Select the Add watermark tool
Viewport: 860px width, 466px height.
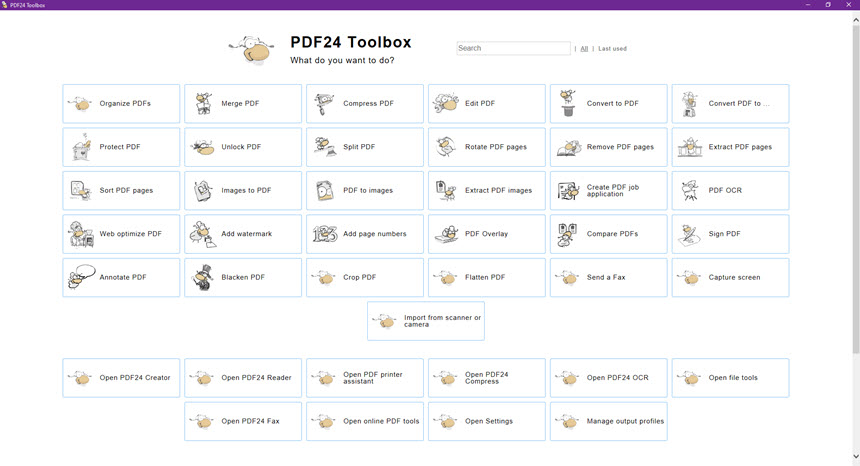[243, 234]
